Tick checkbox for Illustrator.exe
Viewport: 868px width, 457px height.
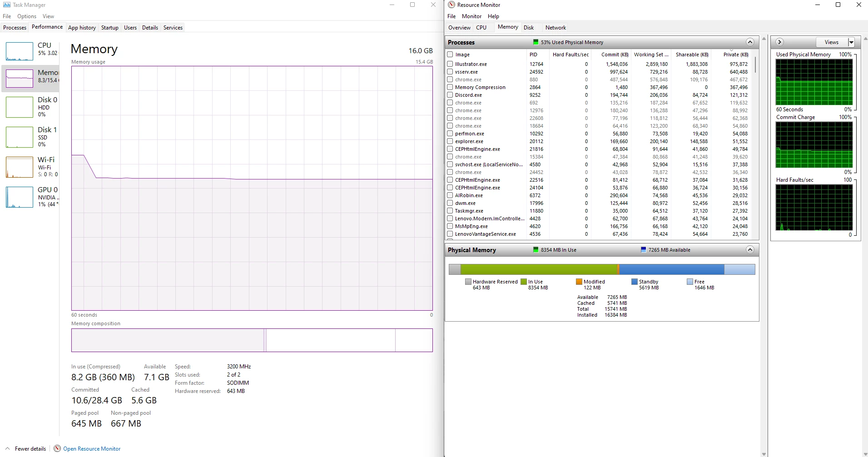tap(450, 64)
